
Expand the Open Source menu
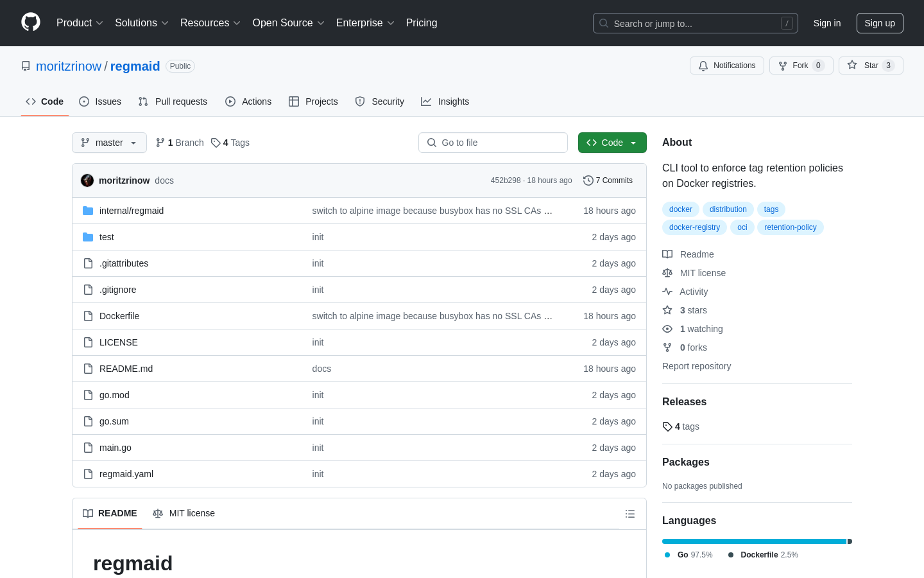click(x=288, y=23)
